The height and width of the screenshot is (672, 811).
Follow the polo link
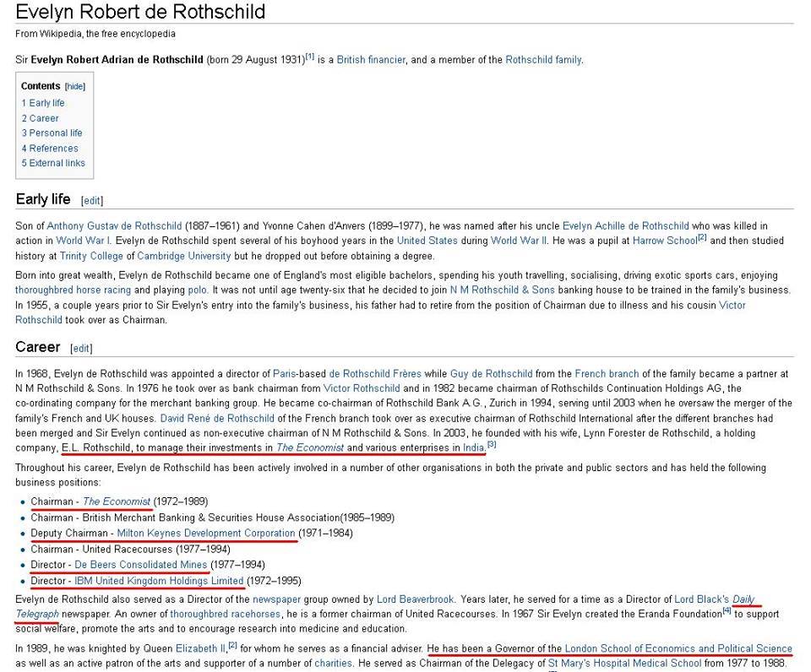pyautogui.click(x=197, y=290)
